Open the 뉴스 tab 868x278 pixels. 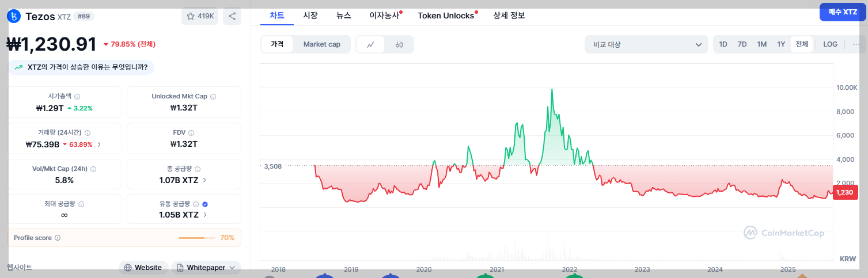344,16
